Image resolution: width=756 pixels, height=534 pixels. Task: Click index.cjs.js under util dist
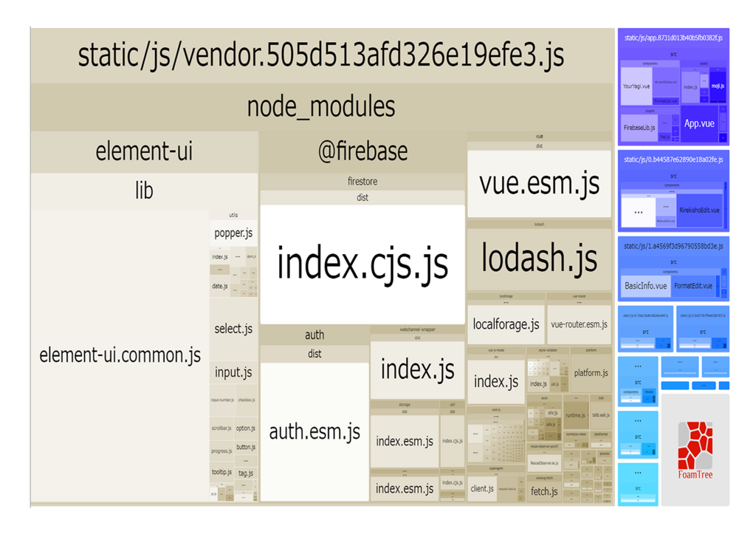point(453,441)
